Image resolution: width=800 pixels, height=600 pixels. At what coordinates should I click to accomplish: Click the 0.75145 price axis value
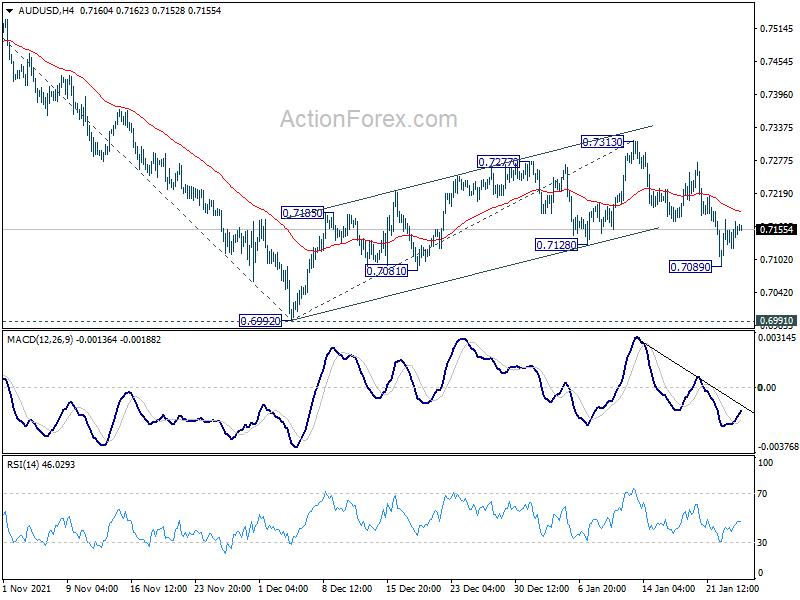point(777,29)
